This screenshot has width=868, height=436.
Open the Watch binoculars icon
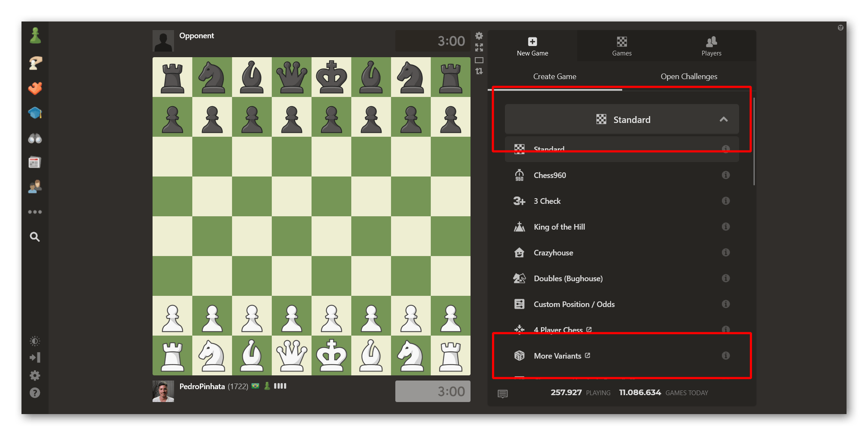(35, 138)
